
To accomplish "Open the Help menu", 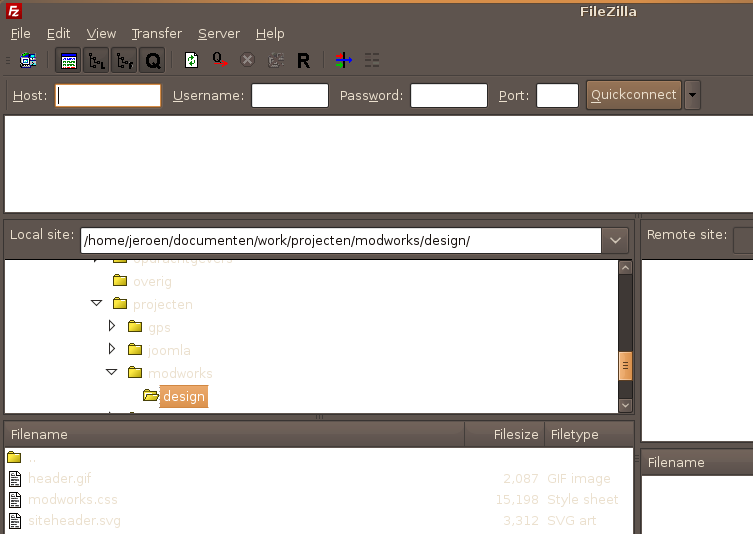I will 270,34.
